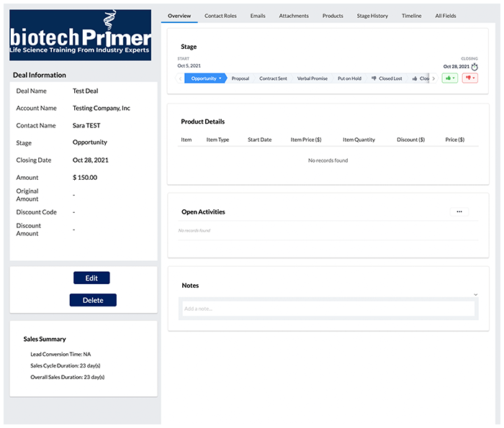Set stage to Proposal

pos(240,78)
